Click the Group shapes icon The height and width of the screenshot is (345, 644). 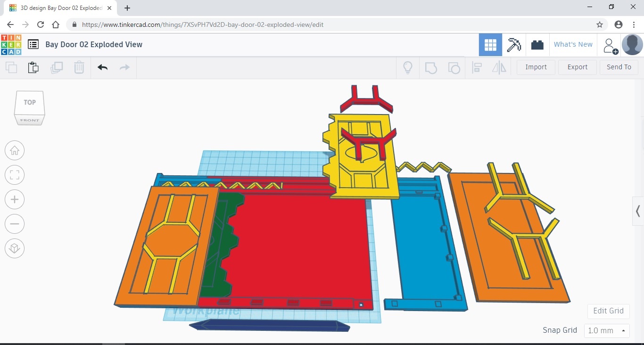tap(431, 67)
